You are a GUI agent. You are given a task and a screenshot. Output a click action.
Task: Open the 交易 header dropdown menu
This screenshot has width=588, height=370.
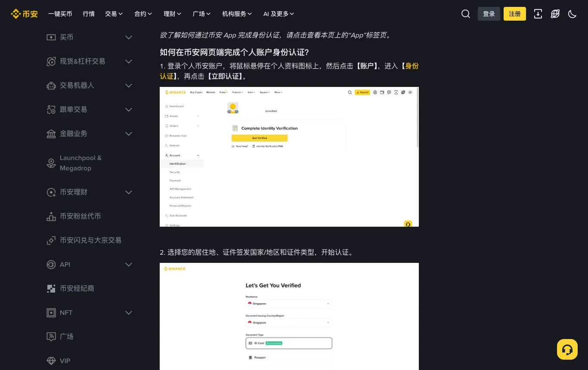[x=114, y=14]
